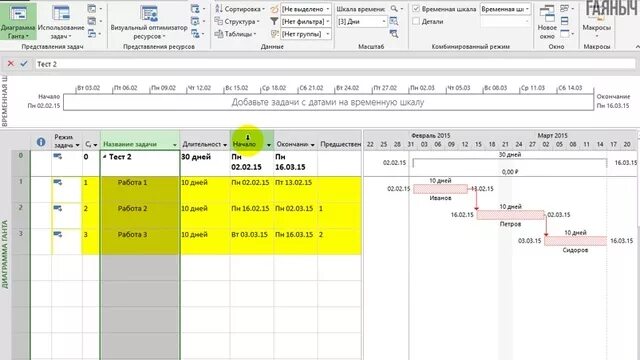Open the Диаграмма Ганта view button
640x360 pixels.
tap(18, 21)
